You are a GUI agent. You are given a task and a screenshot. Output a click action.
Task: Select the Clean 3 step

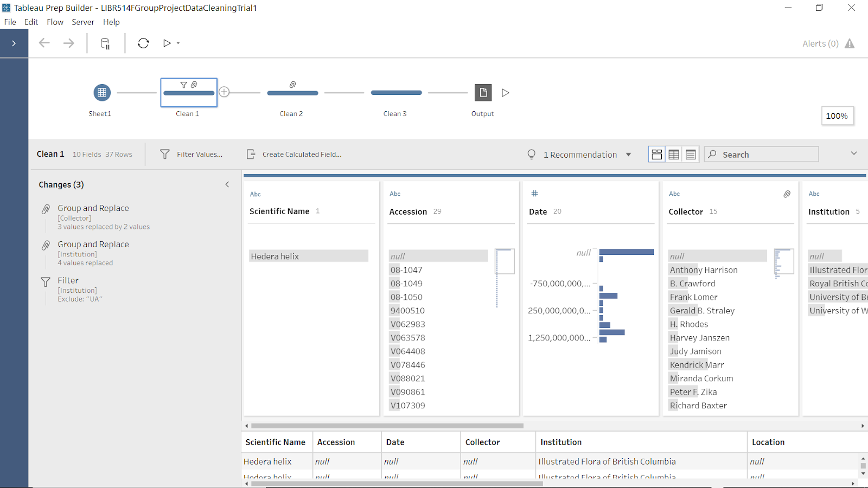(396, 93)
